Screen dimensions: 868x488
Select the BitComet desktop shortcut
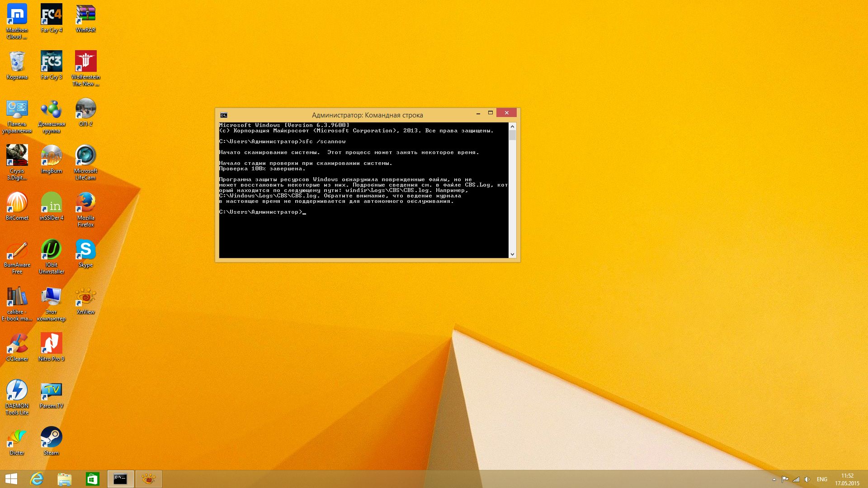17,203
